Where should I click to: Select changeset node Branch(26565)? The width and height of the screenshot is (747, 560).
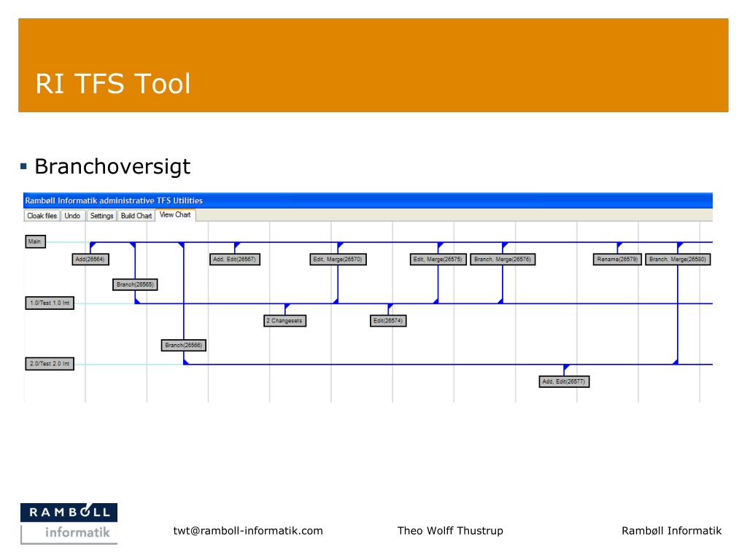tap(135, 284)
